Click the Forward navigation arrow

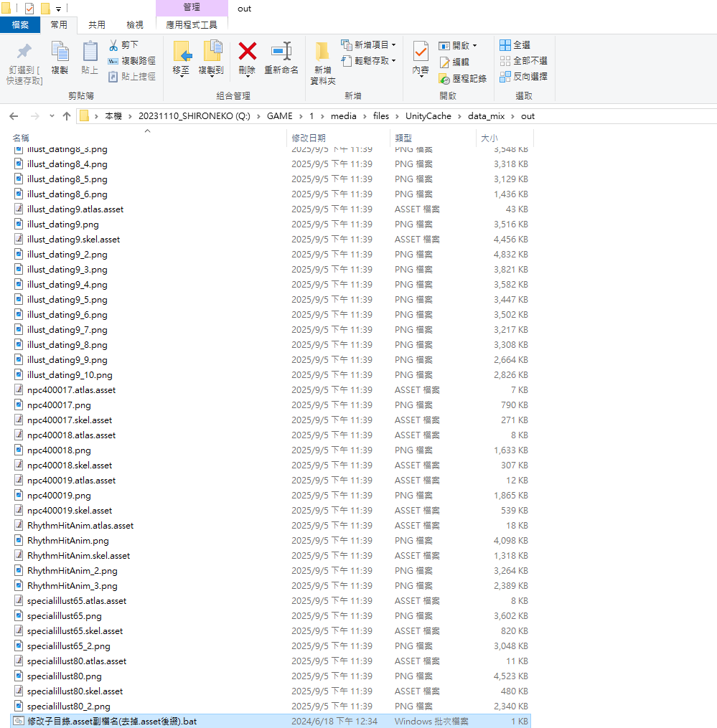tap(35, 116)
